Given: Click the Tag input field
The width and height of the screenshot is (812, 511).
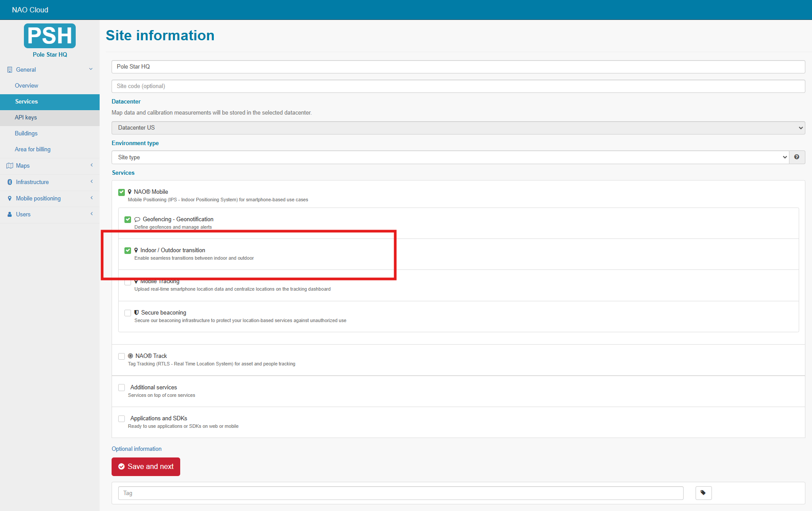Looking at the screenshot, I should pos(401,493).
